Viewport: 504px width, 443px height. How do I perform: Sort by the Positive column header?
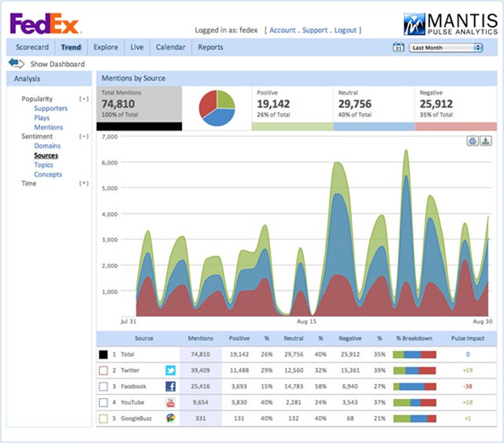pyautogui.click(x=239, y=338)
